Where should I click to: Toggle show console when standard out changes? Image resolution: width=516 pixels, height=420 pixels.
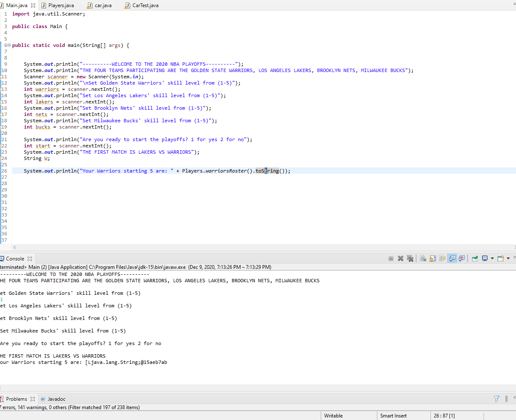(x=452, y=258)
